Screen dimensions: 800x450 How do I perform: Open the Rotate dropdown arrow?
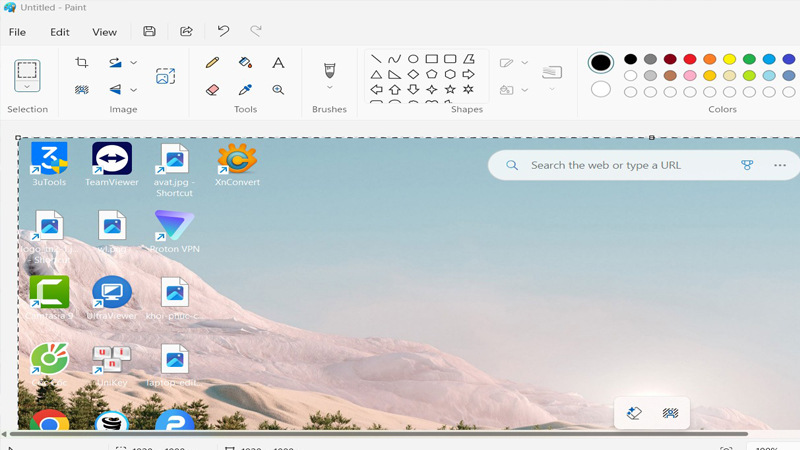point(134,62)
